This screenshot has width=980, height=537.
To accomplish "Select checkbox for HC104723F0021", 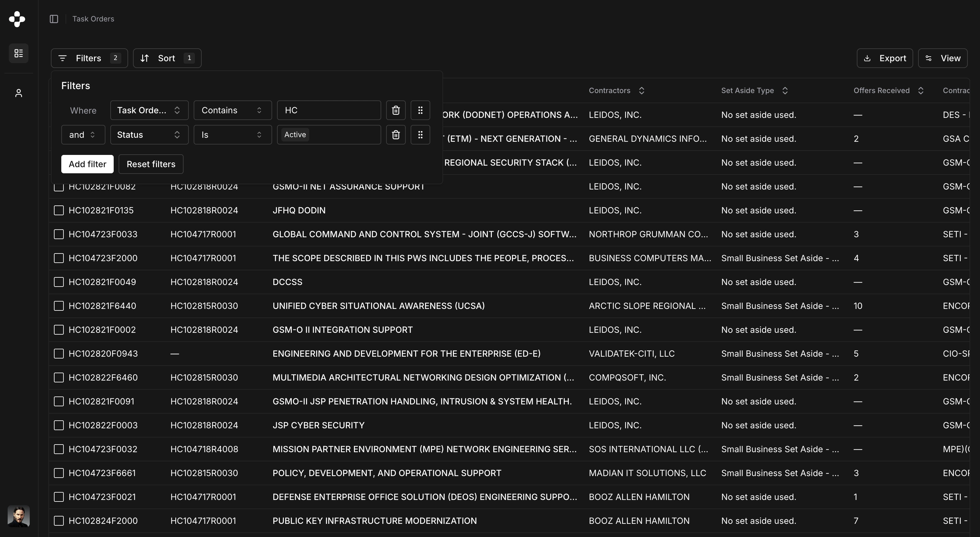I will (59, 497).
